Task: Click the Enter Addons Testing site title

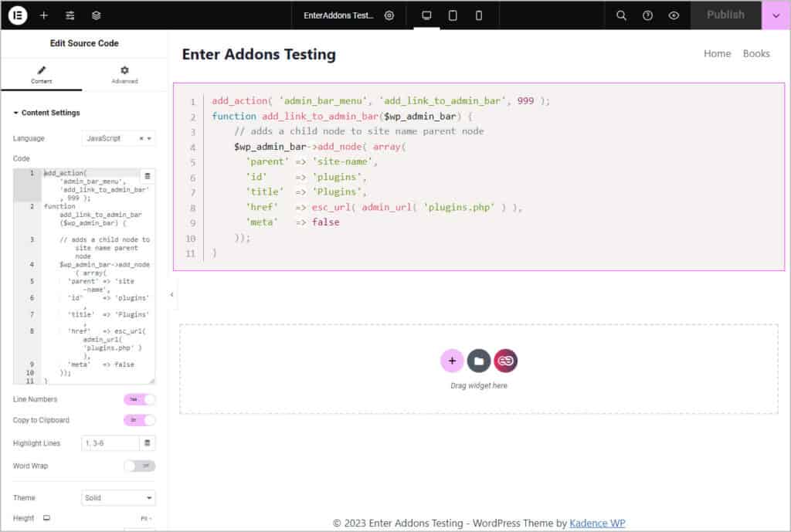Action: pyautogui.click(x=259, y=54)
